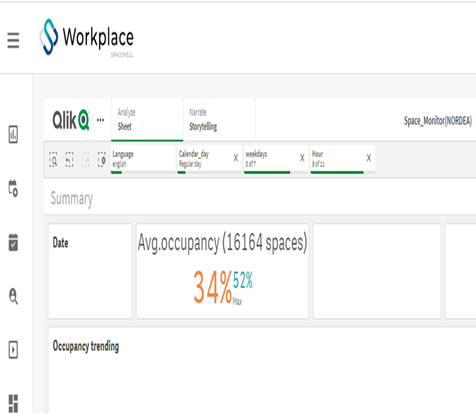
Task: Remove the weekdays selection
Action: (302, 158)
